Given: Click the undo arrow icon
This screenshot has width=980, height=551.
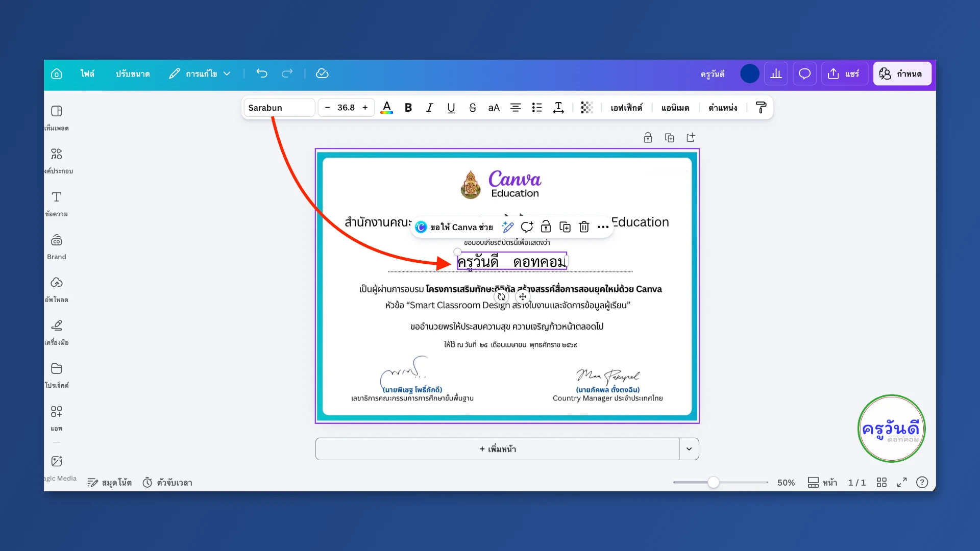Looking at the screenshot, I should point(262,73).
